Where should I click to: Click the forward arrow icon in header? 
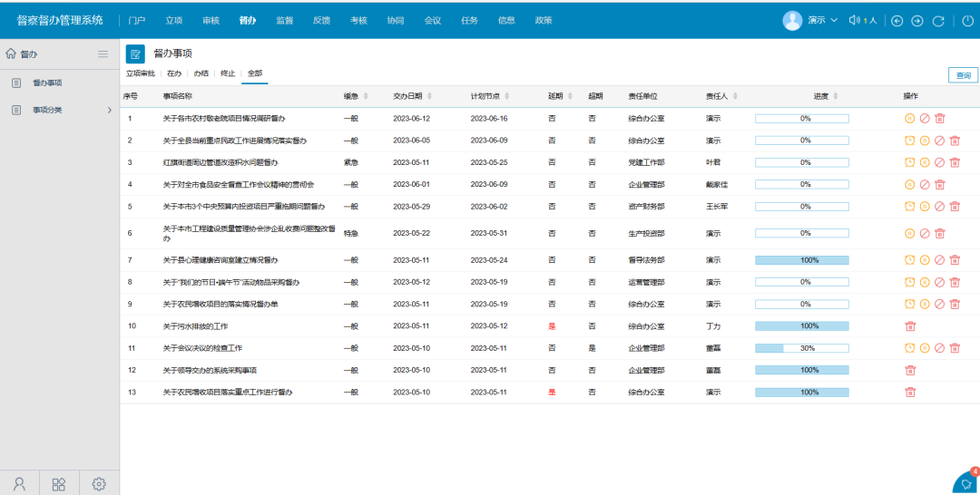[917, 21]
